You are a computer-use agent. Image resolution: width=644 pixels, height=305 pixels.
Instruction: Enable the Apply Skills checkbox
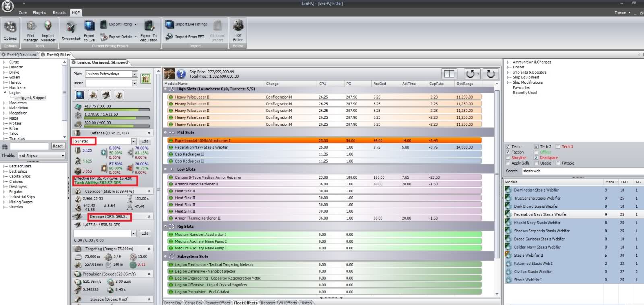click(508, 163)
